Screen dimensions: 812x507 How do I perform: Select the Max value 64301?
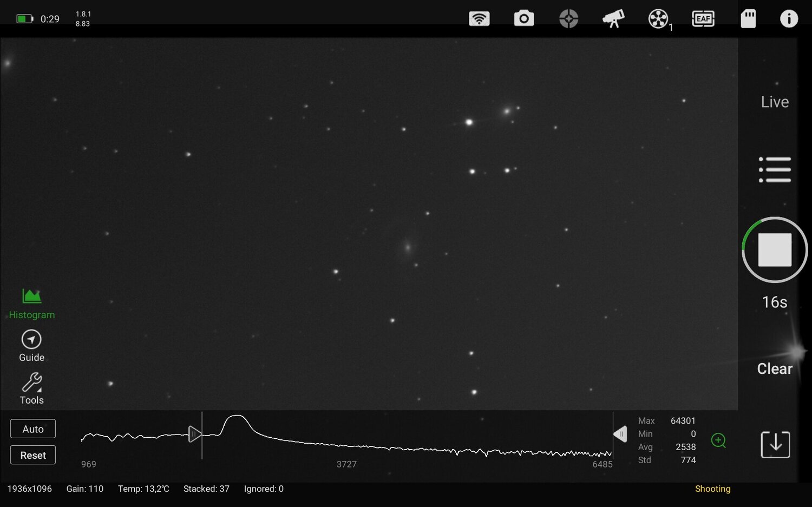[x=683, y=421]
